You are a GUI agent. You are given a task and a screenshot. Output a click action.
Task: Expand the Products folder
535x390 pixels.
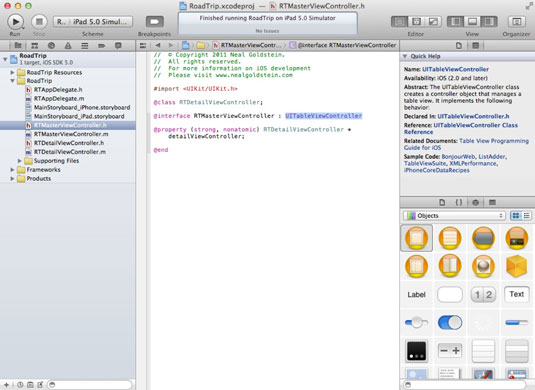pyautogui.click(x=12, y=178)
